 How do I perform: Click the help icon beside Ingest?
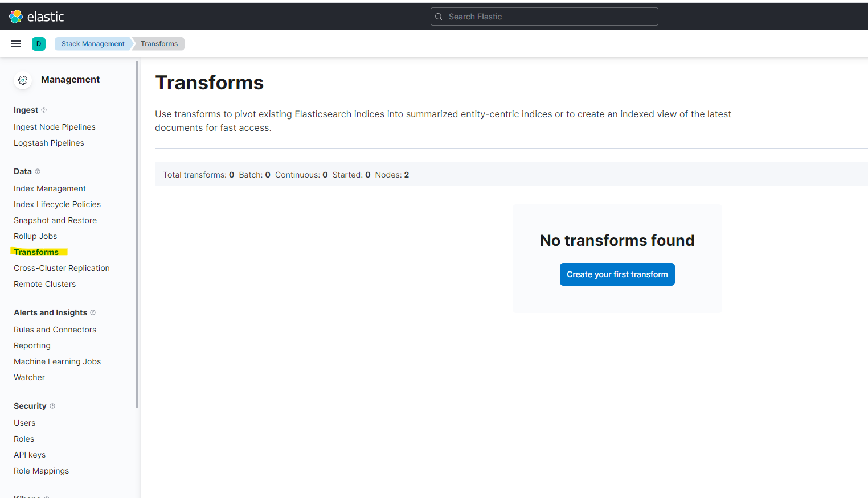click(x=44, y=110)
